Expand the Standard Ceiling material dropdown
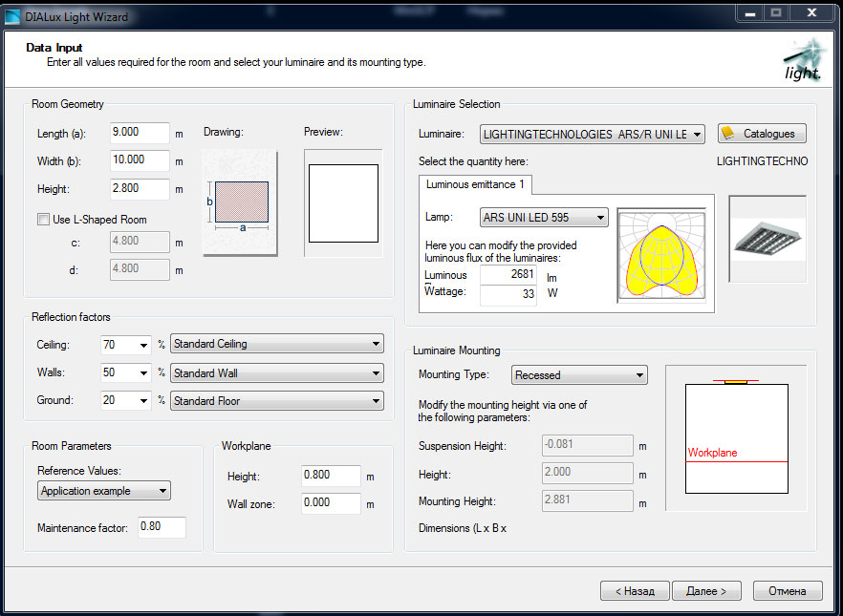 coord(277,344)
